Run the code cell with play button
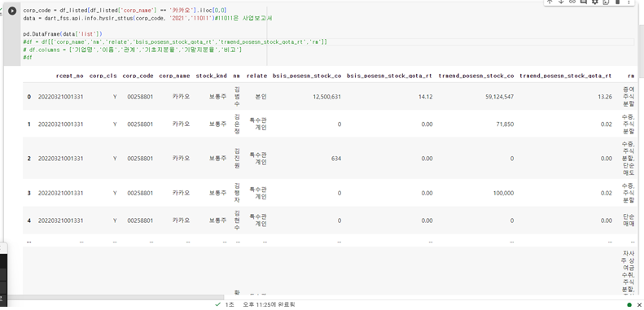The width and height of the screenshot is (644, 310). (12, 11)
